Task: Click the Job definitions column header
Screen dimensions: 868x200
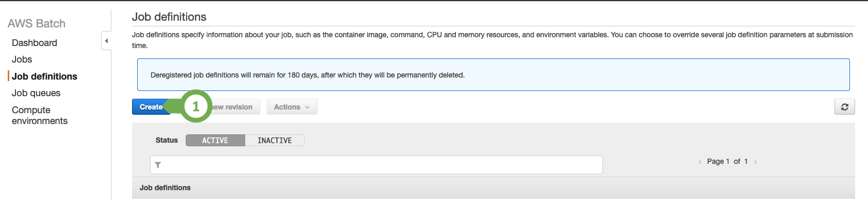Action: (165, 188)
